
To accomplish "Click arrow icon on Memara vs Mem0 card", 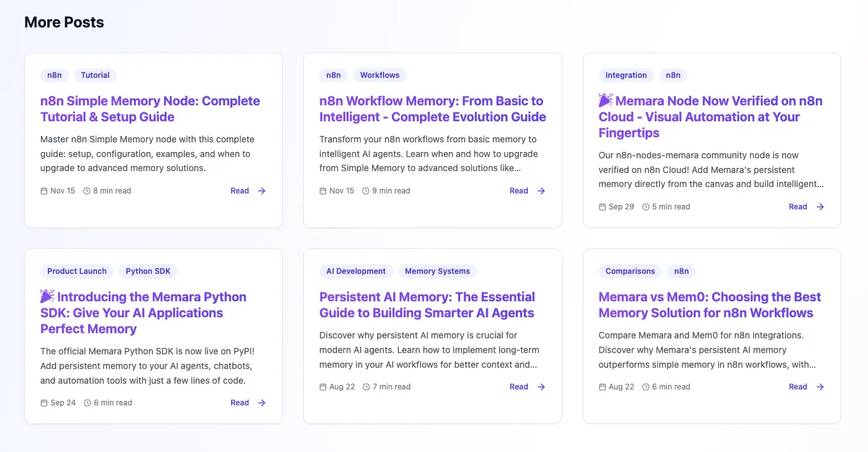I will pyautogui.click(x=820, y=387).
